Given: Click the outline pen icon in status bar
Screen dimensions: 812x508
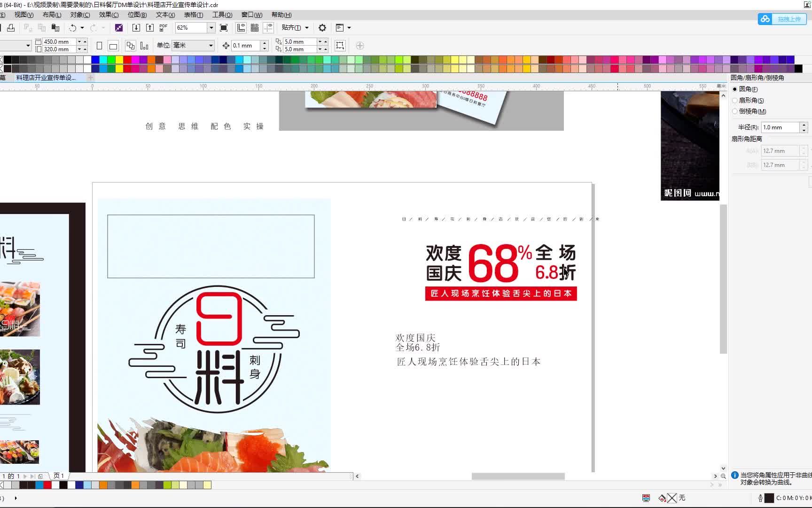Looking at the screenshot, I should click(x=760, y=498).
